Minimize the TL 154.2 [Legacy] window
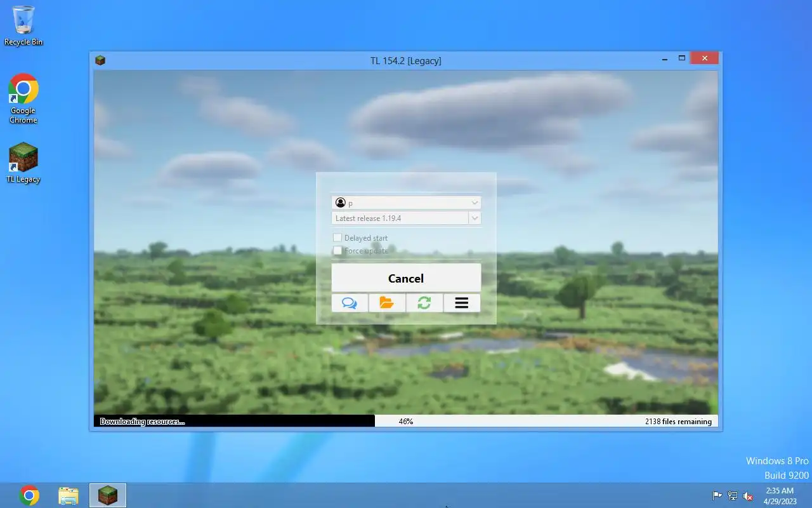This screenshot has width=812, height=508. click(x=665, y=59)
